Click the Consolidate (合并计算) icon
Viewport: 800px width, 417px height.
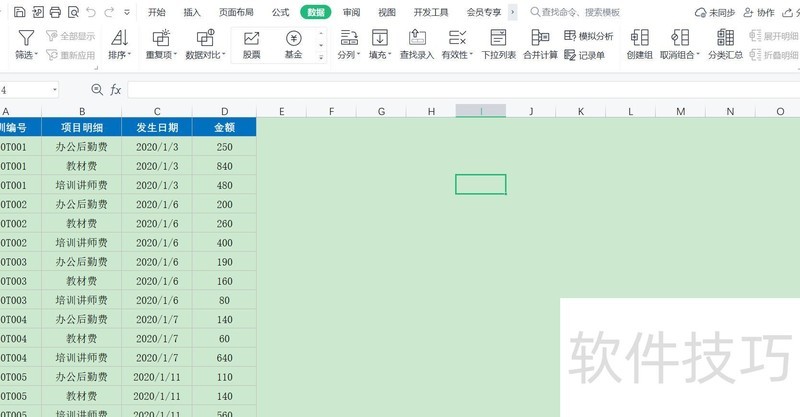540,38
